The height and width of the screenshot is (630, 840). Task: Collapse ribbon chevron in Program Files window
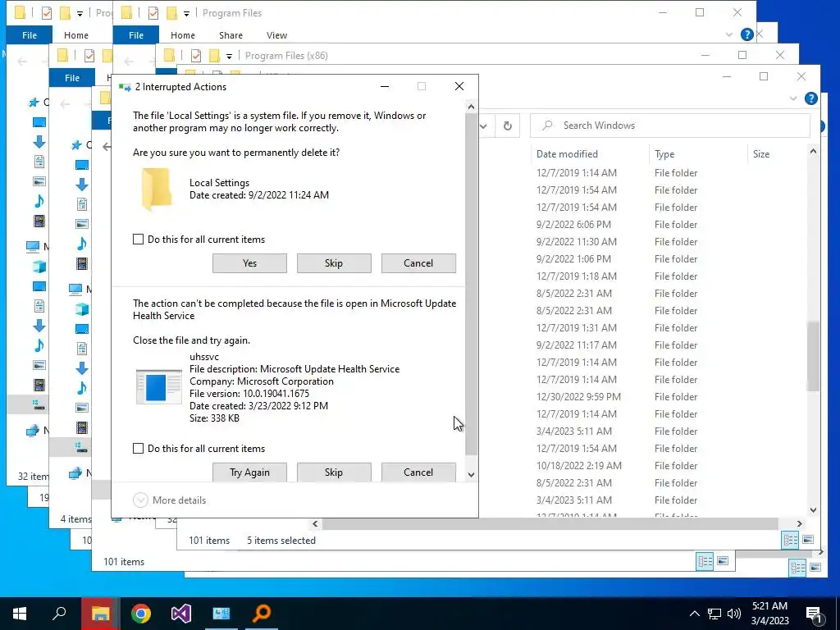coord(729,34)
